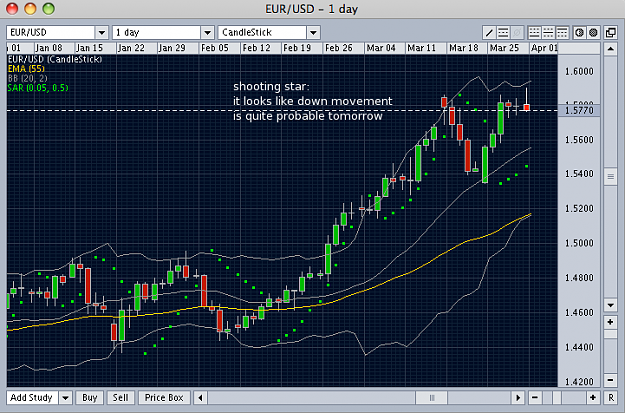Select the horizontal lines channel tool
Screen dimensions: 625x413
click(503, 33)
